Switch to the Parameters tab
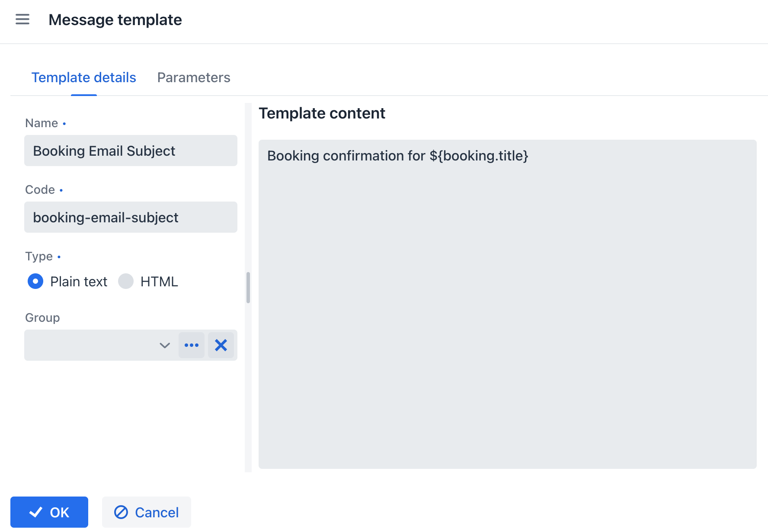768x532 pixels. click(193, 77)
